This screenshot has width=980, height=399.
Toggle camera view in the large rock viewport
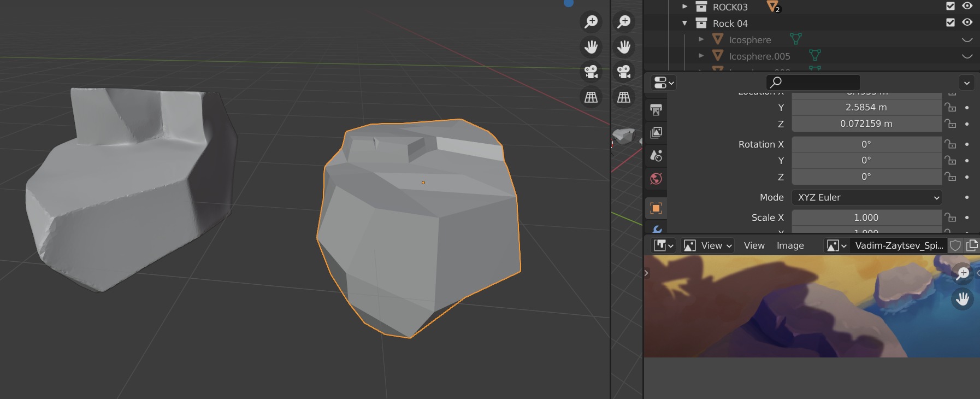click(591, 72)
